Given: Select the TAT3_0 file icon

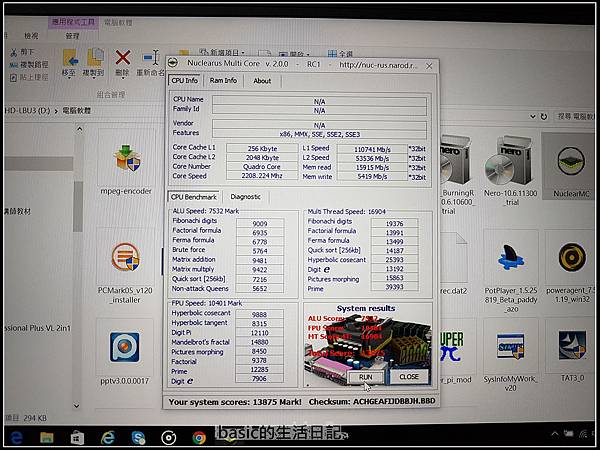Looking at the screenshot, I should click(x=572, y=346).
